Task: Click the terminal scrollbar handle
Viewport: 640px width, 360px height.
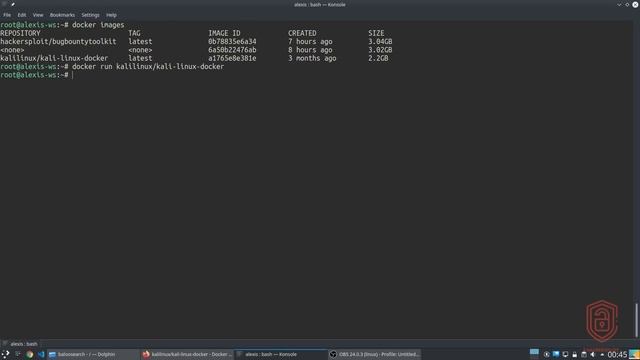Action: [636, 320]
